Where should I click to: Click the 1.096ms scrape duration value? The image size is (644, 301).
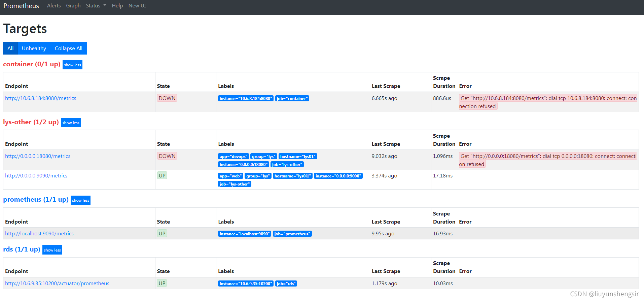point(443,156)
